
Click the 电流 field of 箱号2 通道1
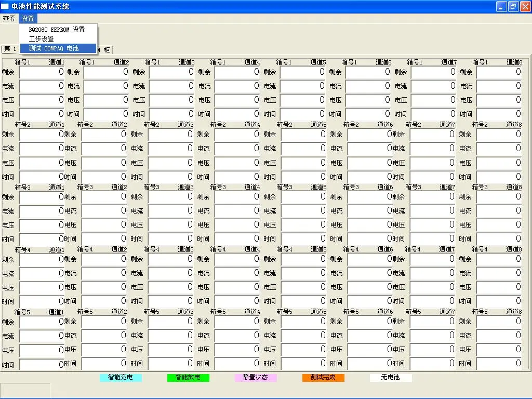coord(42,148)
